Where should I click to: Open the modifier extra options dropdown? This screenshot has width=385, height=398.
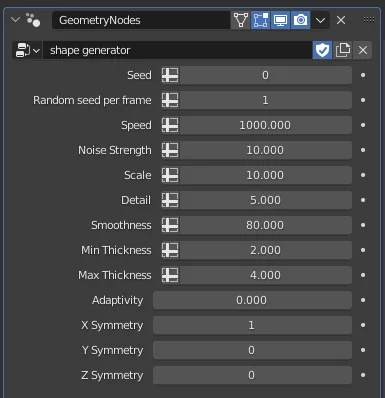[x=320, y=20]
